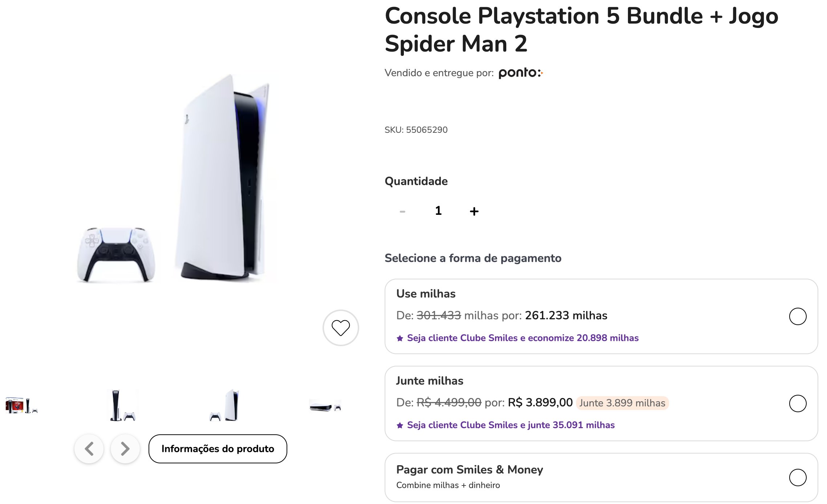
Task: Open Informações do produto
Action: (x=218, y=449)
